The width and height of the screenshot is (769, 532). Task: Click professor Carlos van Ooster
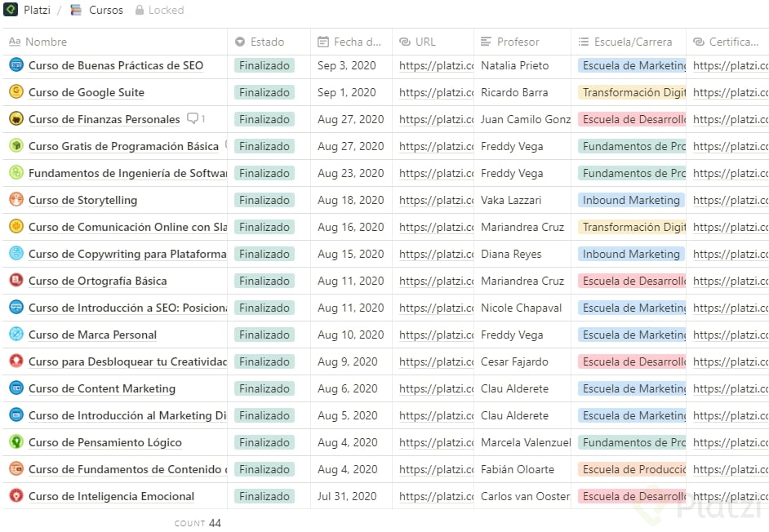[526, 496]
